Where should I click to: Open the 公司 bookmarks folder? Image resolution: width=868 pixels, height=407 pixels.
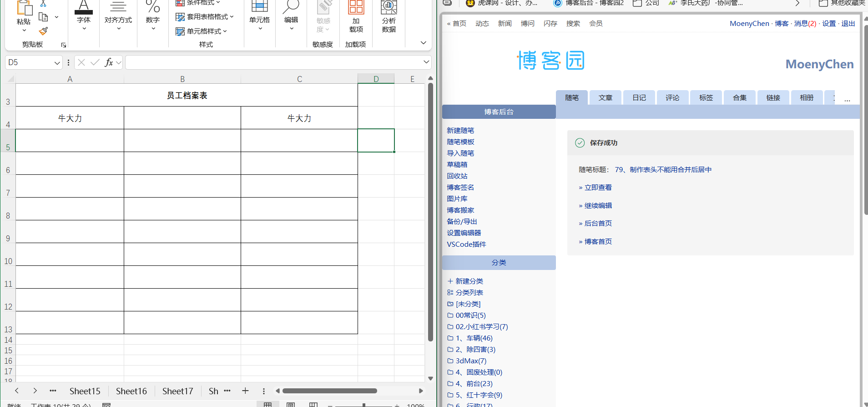coord(646,3)
